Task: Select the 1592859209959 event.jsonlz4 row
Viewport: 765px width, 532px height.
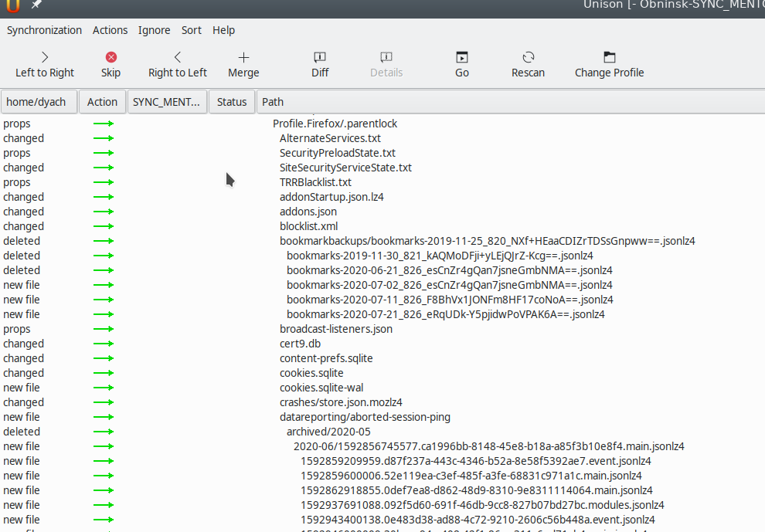Action: [382, 461]
